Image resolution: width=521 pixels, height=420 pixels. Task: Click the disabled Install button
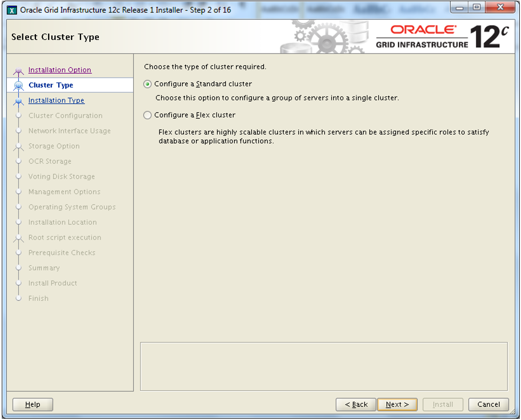(x=443, y=405)
